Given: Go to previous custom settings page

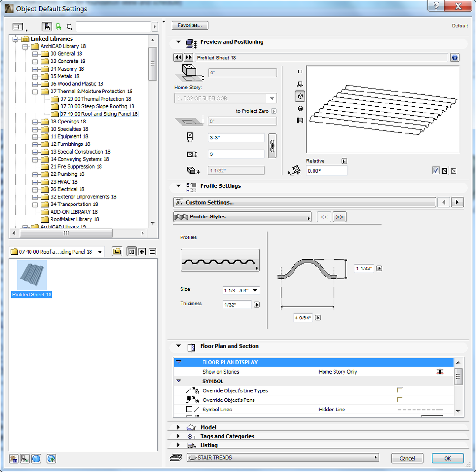Looking at the screenshot, I should [x=444, y=202].
